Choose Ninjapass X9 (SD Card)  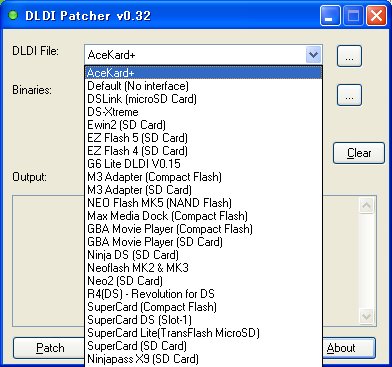[x=203, y=359]
